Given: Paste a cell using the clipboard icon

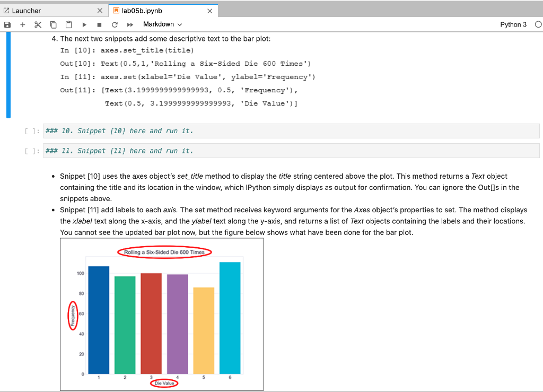Looking at the screenshot, I should [68, 24].
